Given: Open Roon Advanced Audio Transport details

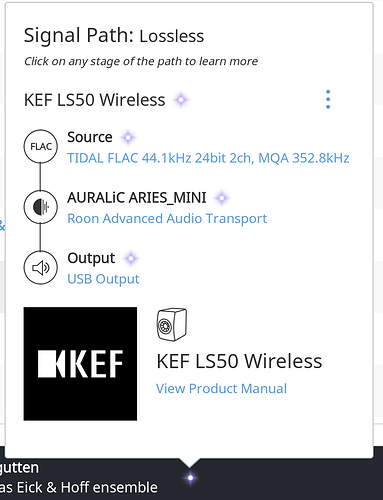Looking at the screenshot, I should (x=167, y=219).
